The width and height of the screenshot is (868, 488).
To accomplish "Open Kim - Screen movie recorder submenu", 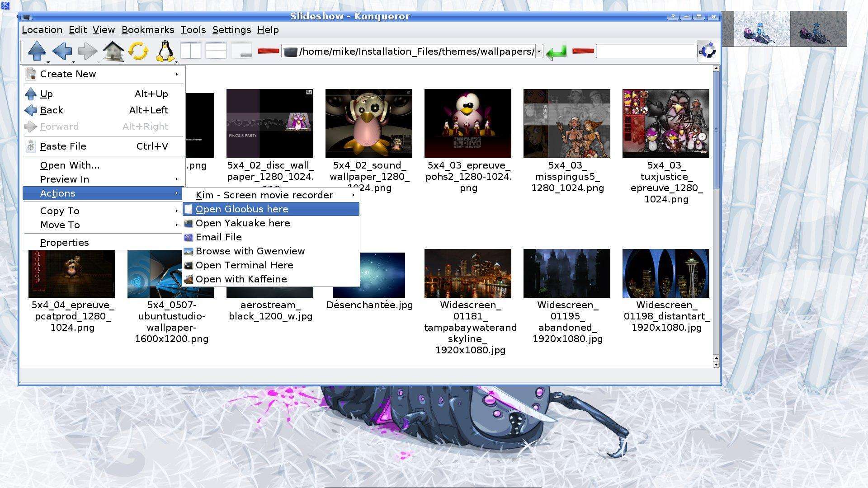I will coord(271,195).
